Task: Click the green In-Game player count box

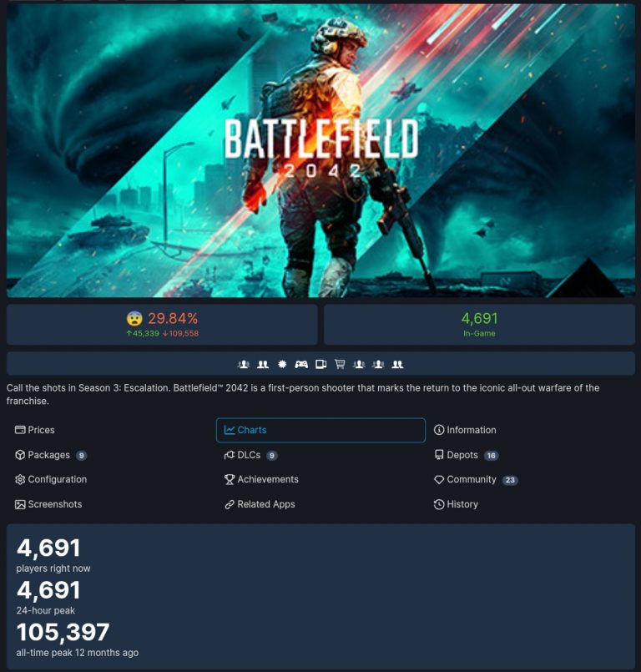Action: click(x=479, y=325)
